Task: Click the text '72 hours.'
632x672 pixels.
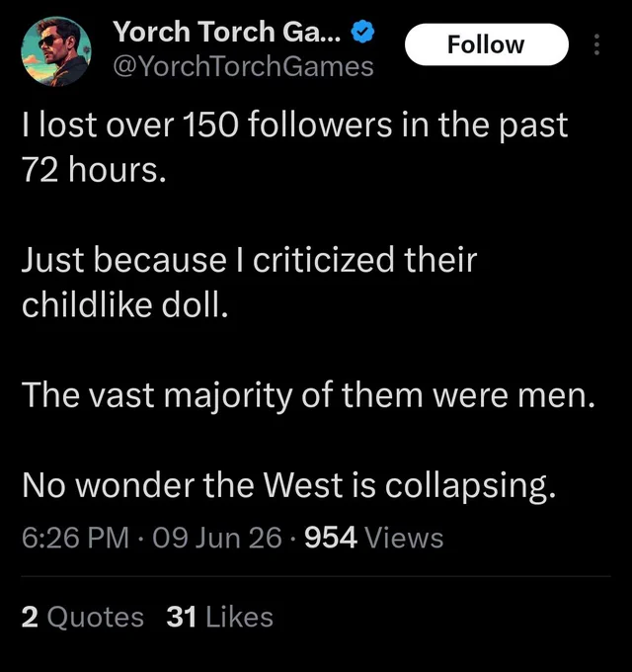Action: [x=94, y=170]
